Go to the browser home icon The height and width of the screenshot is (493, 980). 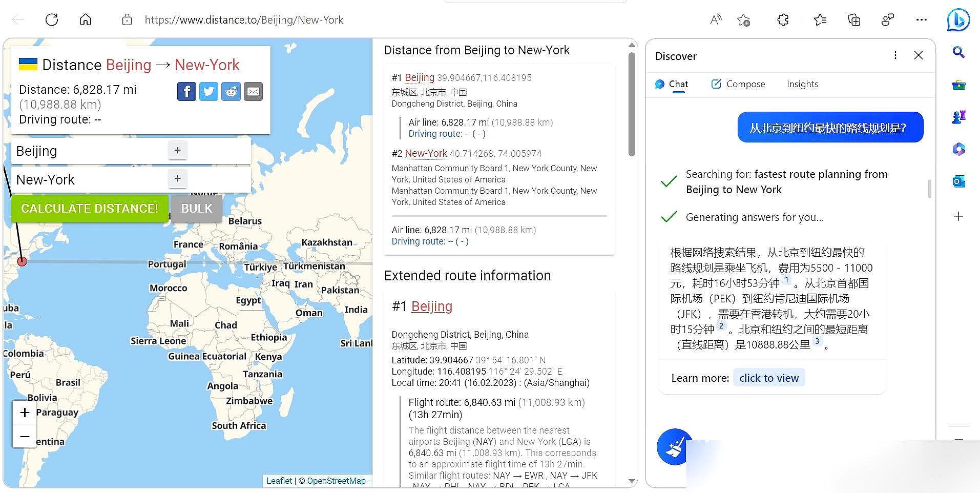tap(86, 20)
